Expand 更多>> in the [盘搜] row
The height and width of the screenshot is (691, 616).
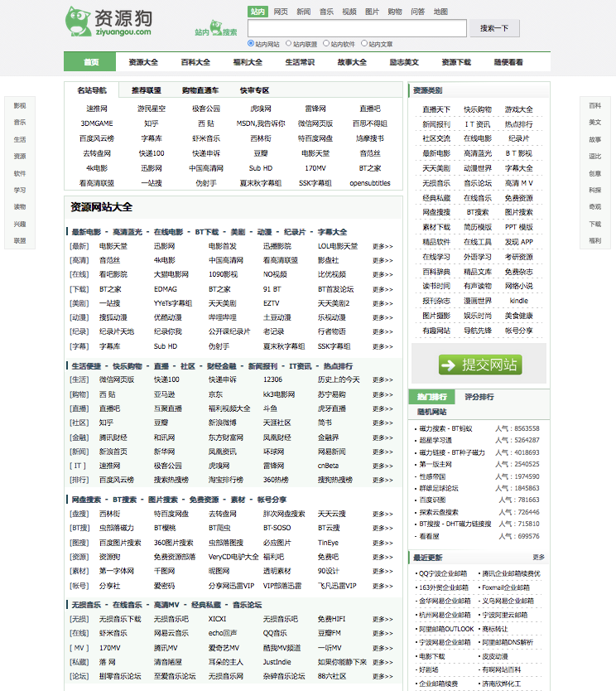tap(383, 514)
